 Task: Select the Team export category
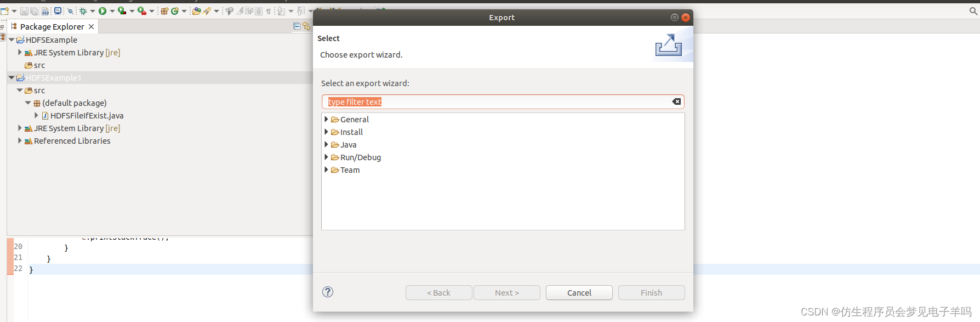coord(350,170)
